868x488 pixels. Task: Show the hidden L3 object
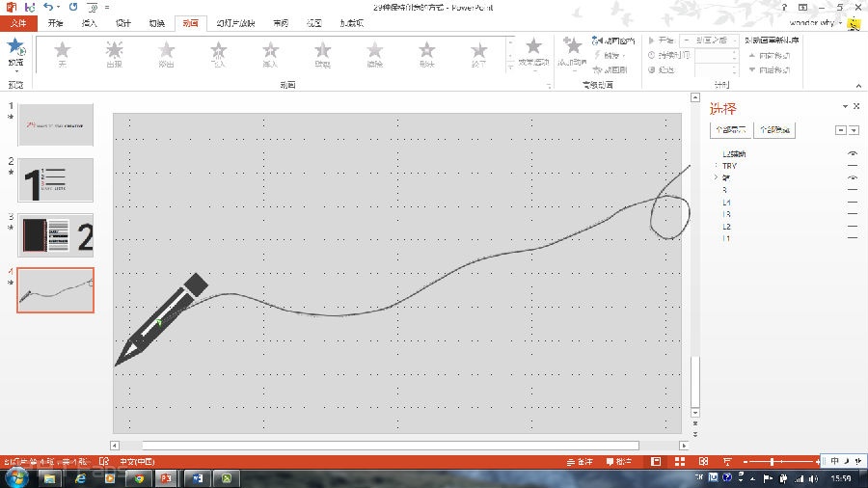[853, 214]
